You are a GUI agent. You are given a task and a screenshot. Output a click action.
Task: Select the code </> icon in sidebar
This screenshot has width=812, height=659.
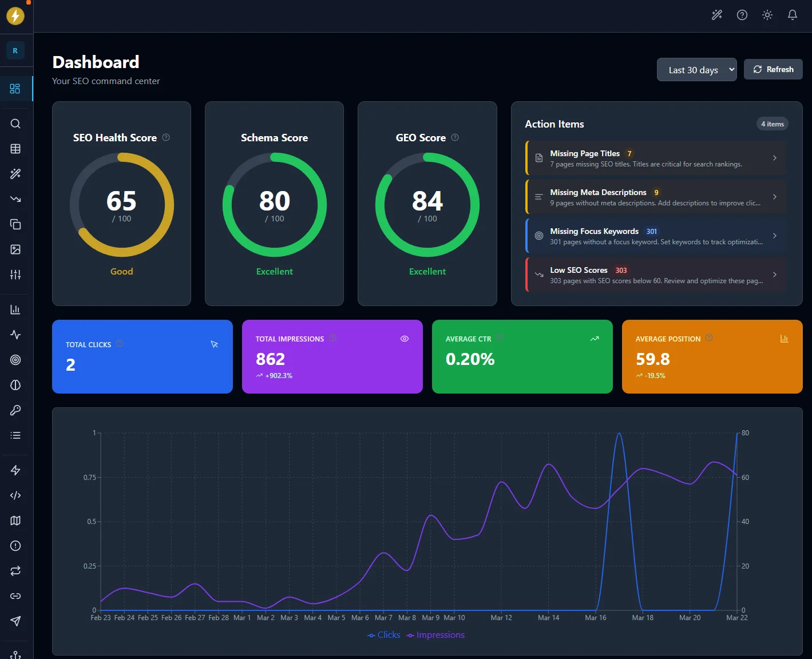pos(15,495)
